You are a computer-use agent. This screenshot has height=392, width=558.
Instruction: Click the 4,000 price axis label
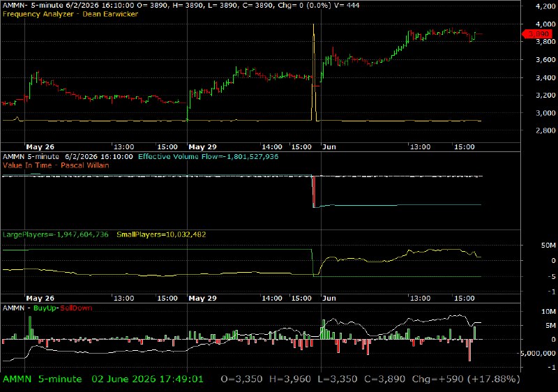(545, 24)
